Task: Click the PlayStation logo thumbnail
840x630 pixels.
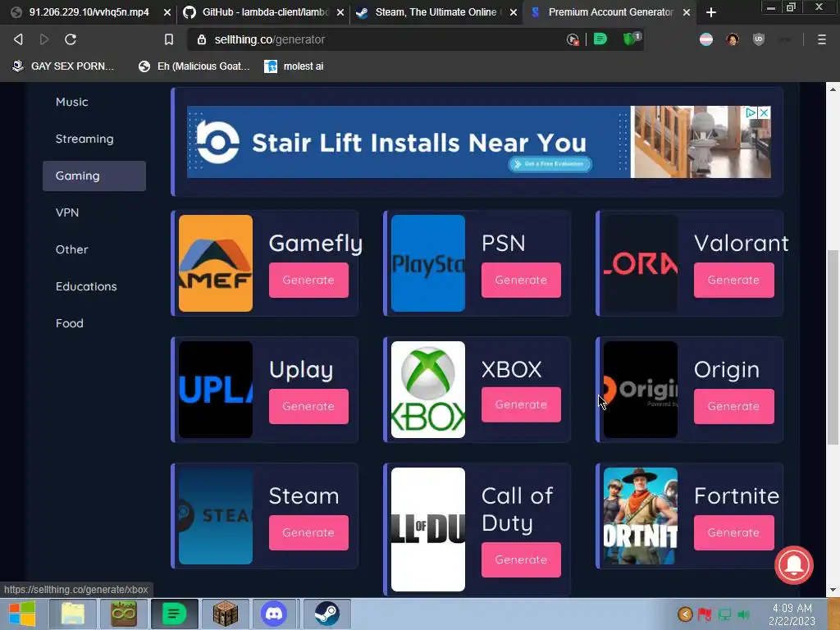Action: click(x=428, y=263)
